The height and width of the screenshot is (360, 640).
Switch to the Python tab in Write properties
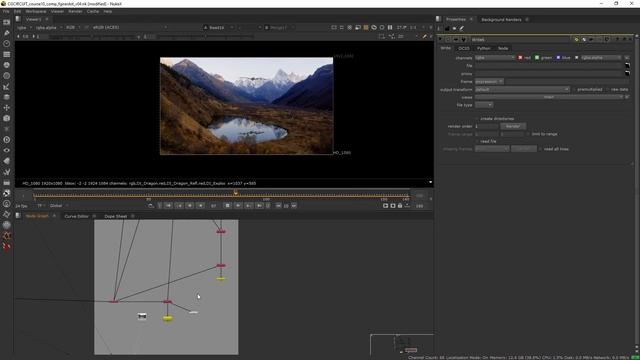[484, 48]
